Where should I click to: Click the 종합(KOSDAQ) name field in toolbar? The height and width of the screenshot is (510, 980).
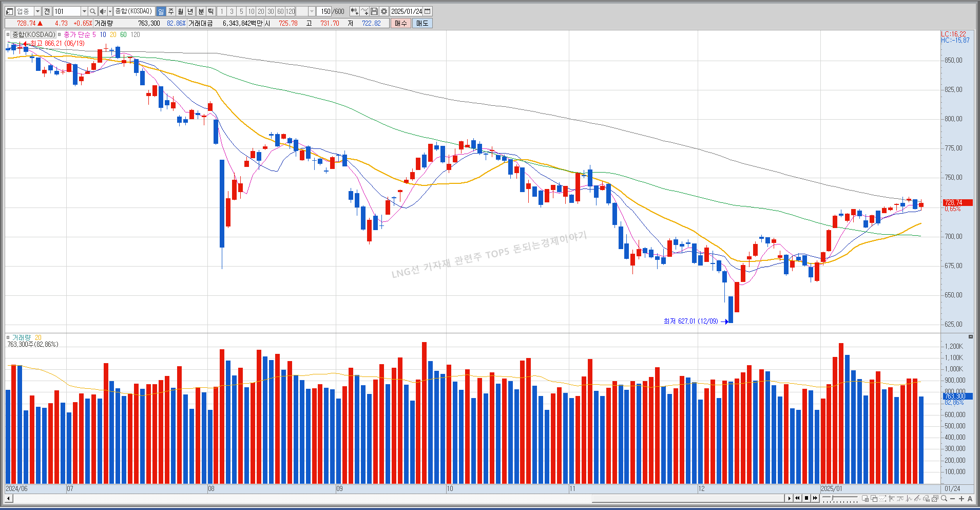click(133, 11)
